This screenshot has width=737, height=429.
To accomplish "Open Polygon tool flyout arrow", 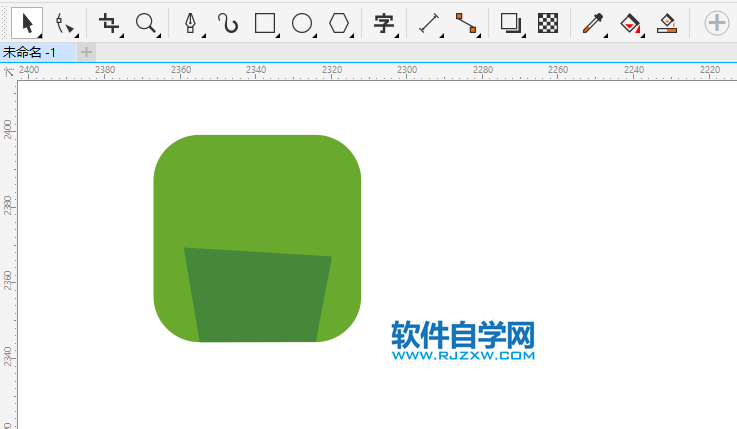I will tap(351, 36).
